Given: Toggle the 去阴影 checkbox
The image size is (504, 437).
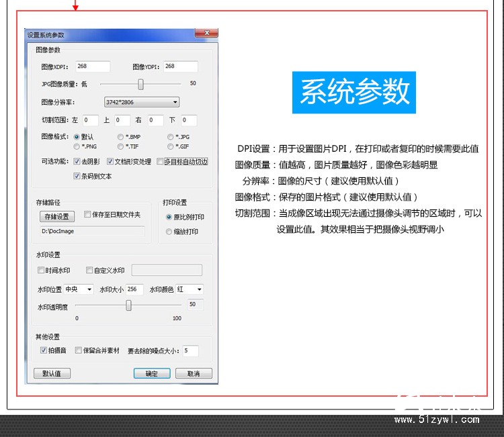Looking at the screenshot, I should tap(77, 162).
